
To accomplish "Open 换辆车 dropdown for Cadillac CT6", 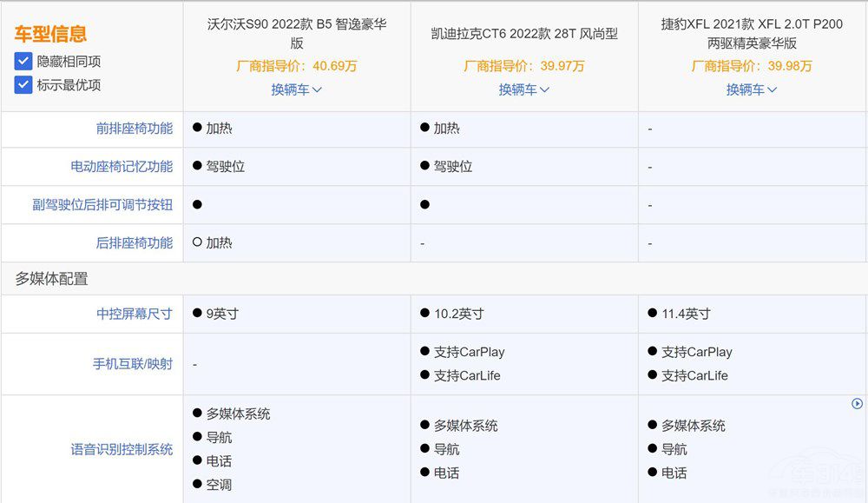I will click(524, 89).
